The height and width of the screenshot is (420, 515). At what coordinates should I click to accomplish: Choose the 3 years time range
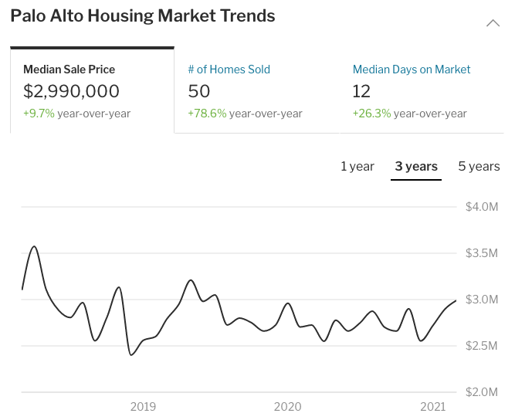[x=416, y=167]
